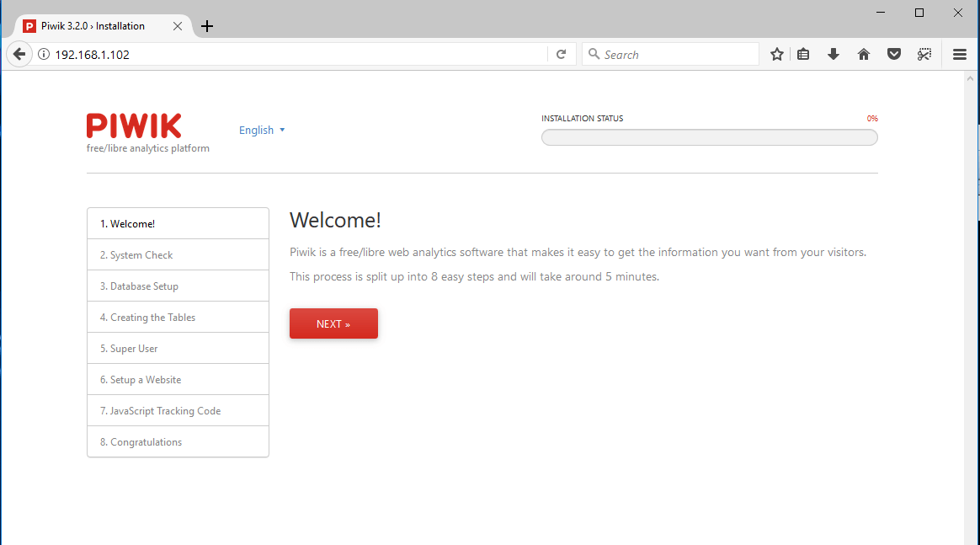Show your bookmarks list
The height and width of the screenshot is (545, 980).
click(x=803, y=55)
